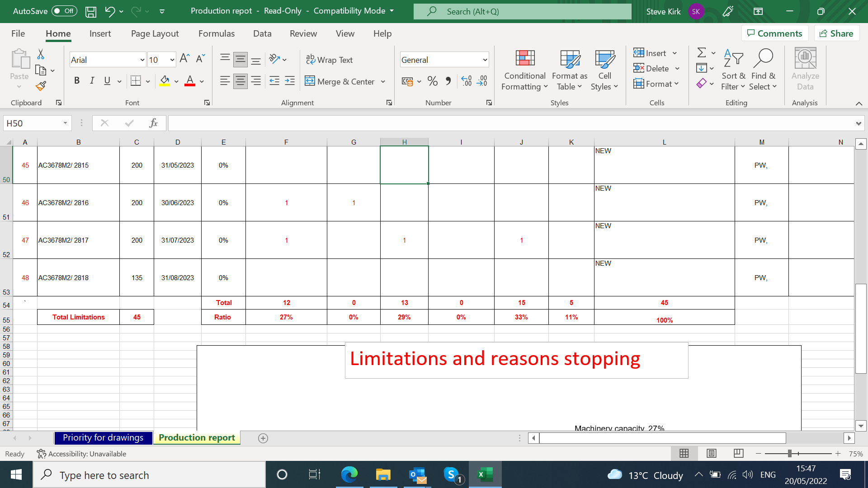
Task: Expand the General number format dropdown
Action: 485,60
